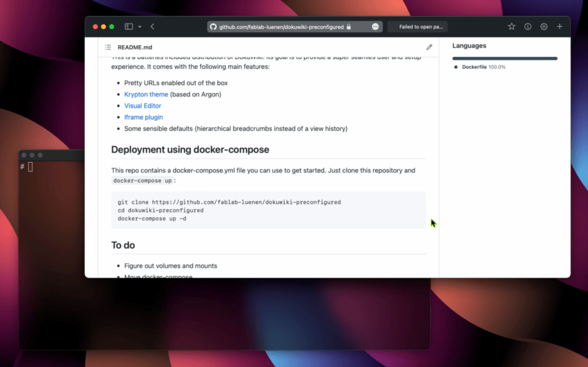Screen dimensions: 588x367
Task: Click the git clone command line
Action: pyautogui.click(x=229, y=202)
